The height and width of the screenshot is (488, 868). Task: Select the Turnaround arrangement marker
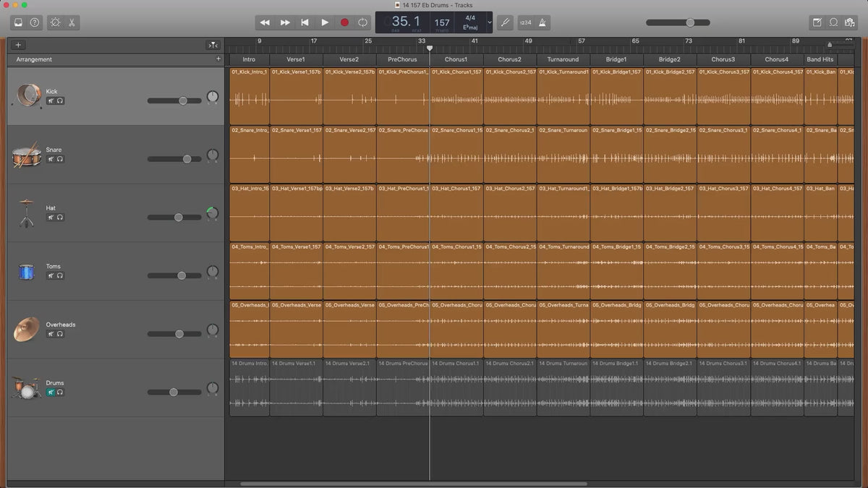pos(563,59)
